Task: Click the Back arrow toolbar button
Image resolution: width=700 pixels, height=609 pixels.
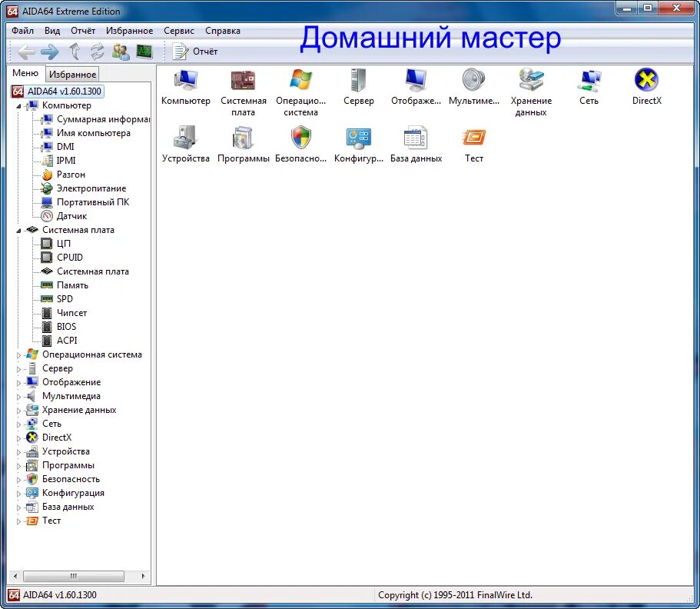Action: point(26,52)
